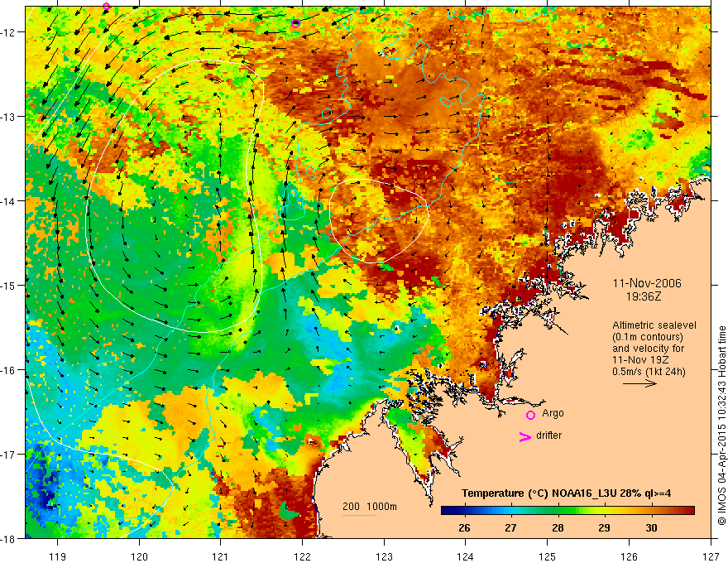
Task: Click the cyan depth contour legend line
Action: (358, 516)
